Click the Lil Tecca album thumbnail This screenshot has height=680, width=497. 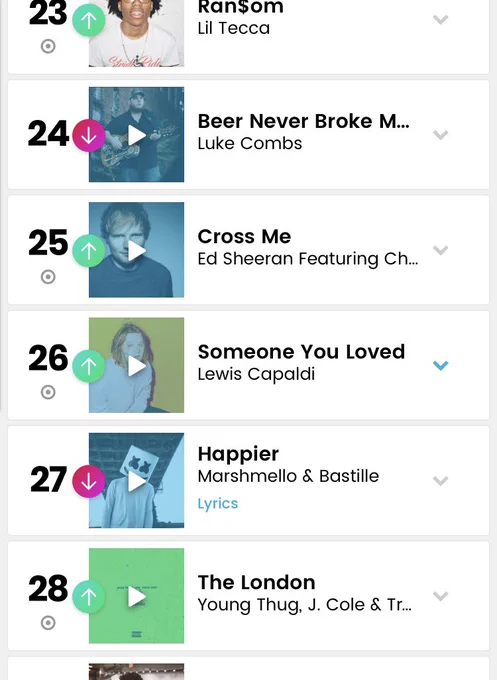(137, 33)
